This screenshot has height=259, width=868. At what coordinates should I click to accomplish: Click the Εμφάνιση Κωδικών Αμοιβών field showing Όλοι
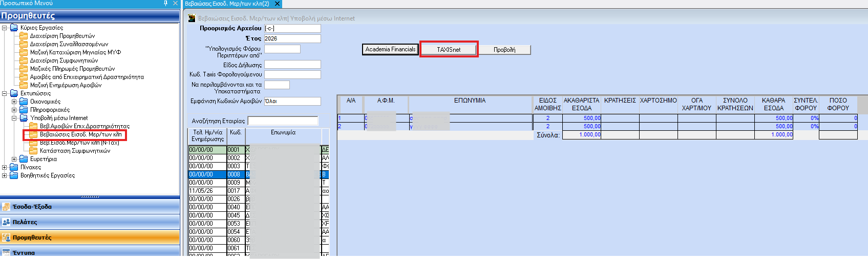[292, 101]
